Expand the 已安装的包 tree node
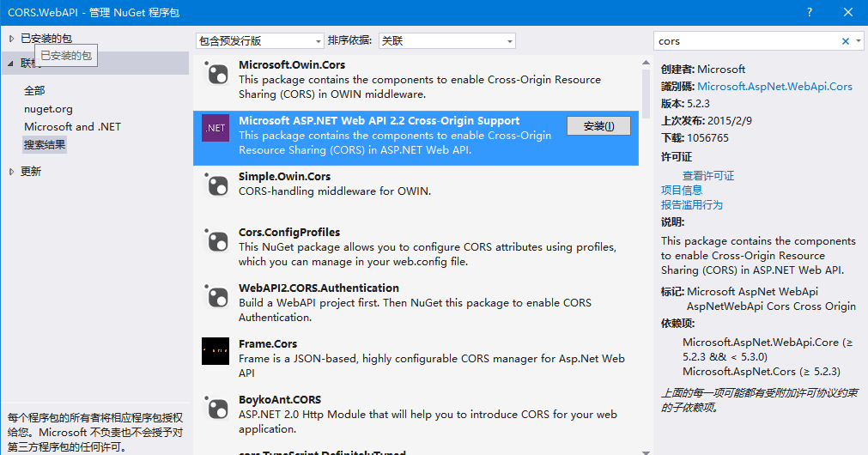Image resolution: width=868 pixels, height=455 pixels. coord(11,39)
